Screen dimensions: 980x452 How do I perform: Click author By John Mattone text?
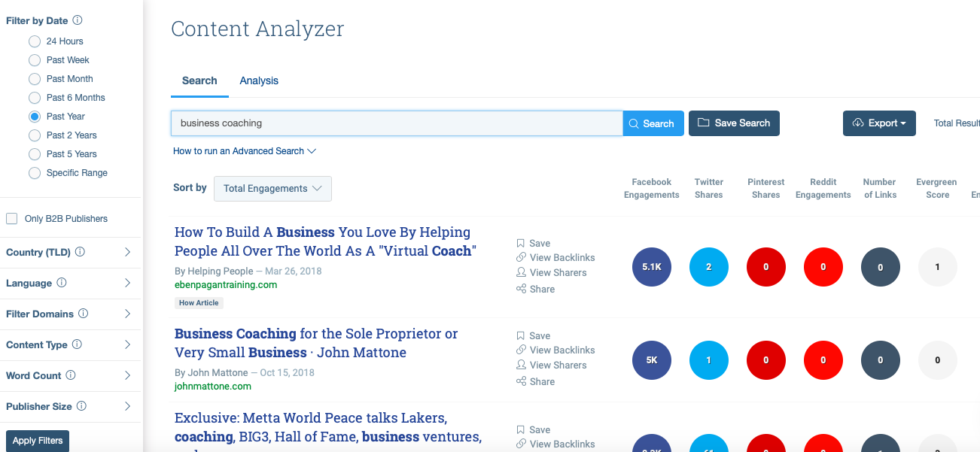coord(212,372)
